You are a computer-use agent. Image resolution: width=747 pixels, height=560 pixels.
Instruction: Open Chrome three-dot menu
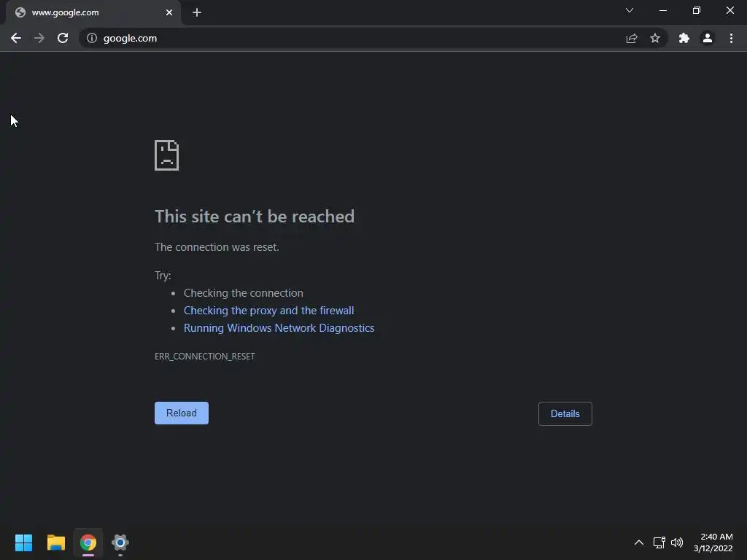point(731,38)
